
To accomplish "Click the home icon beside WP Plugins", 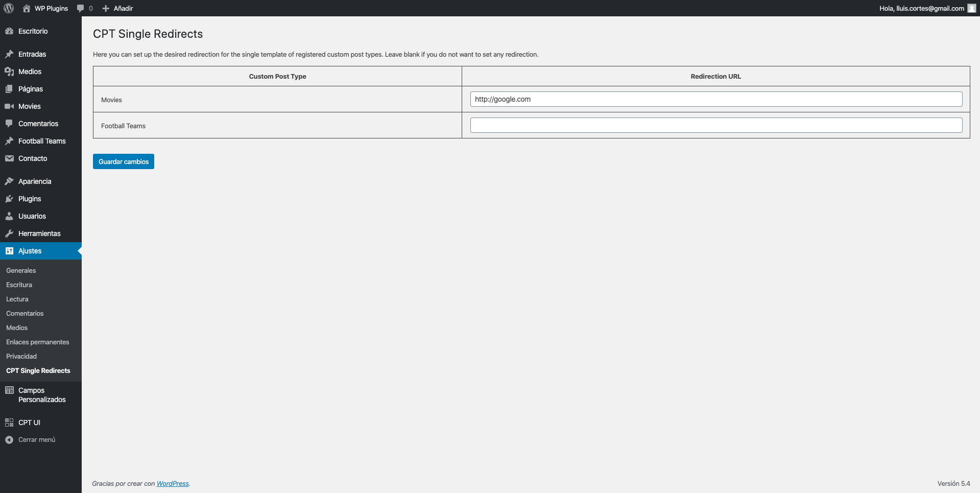I will 27,8.
